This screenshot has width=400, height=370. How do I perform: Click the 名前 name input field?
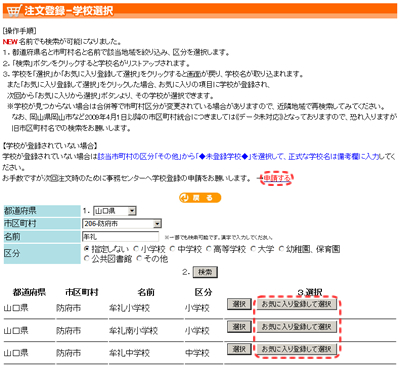121,237
